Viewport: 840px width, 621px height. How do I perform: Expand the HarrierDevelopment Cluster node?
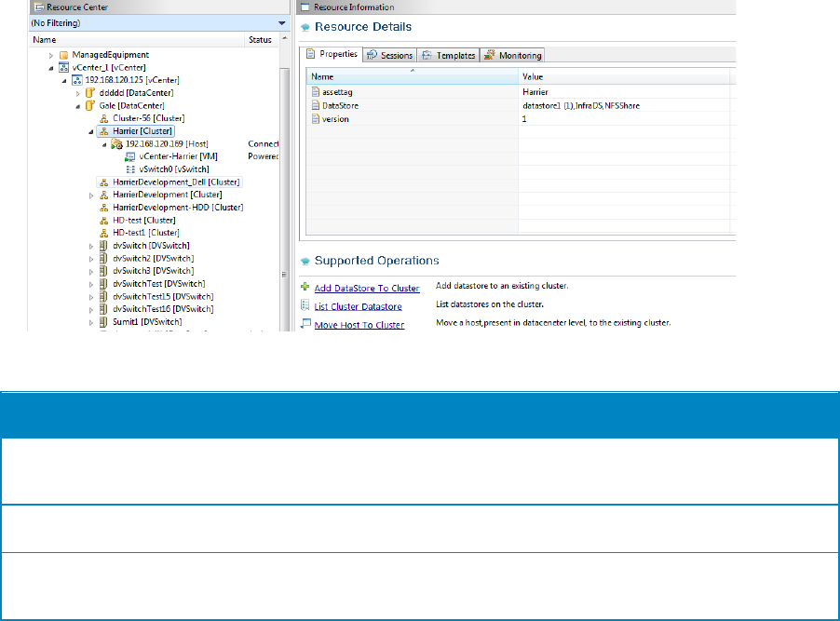pyautogui.click(x=91, y=196)
